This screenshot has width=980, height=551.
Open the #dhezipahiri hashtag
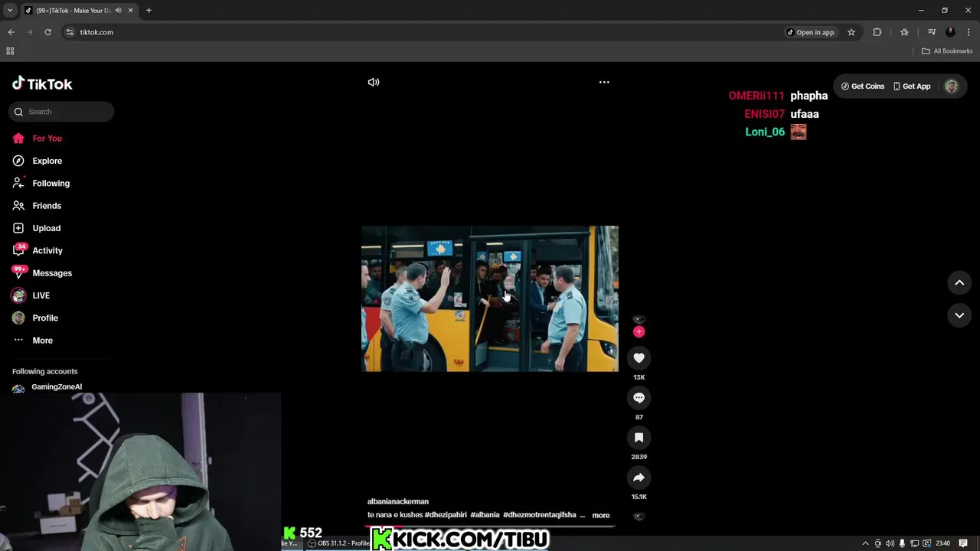(x=446, y=515)
